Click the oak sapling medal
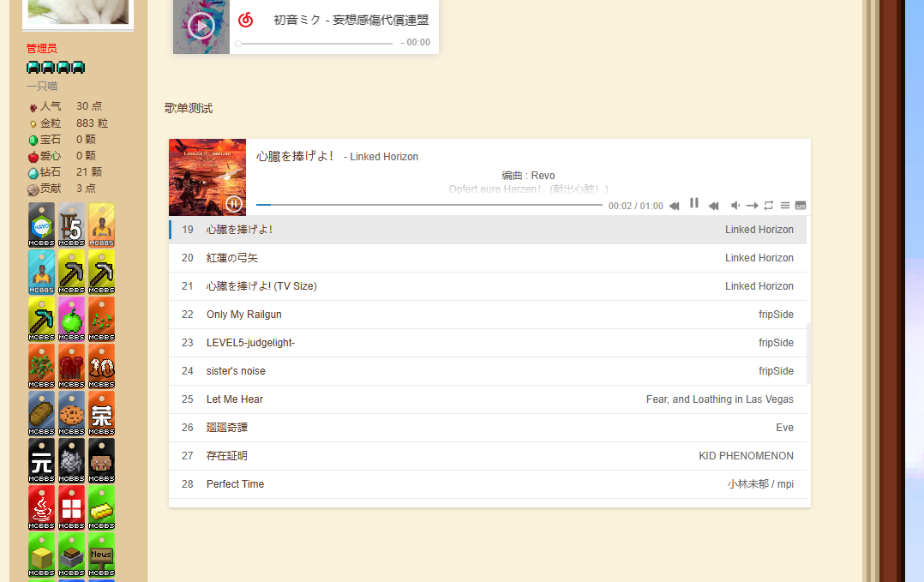 click(41, 366)
